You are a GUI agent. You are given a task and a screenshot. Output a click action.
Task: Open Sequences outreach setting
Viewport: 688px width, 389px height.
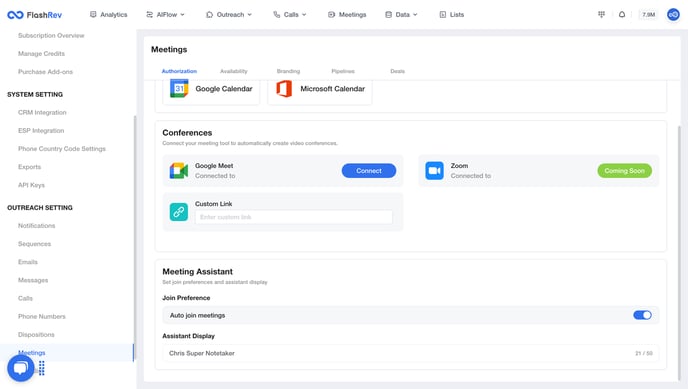(x=34, y=244)
